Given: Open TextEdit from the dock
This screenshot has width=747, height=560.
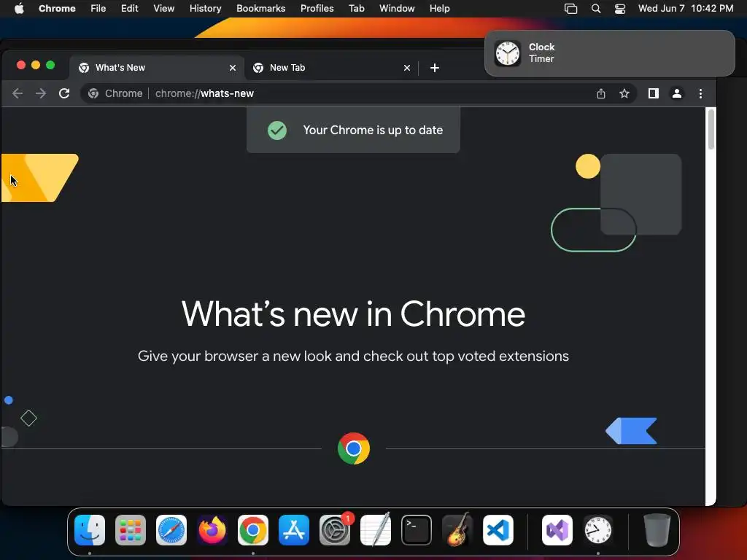Looking at the screenshot, I should 376,530.
